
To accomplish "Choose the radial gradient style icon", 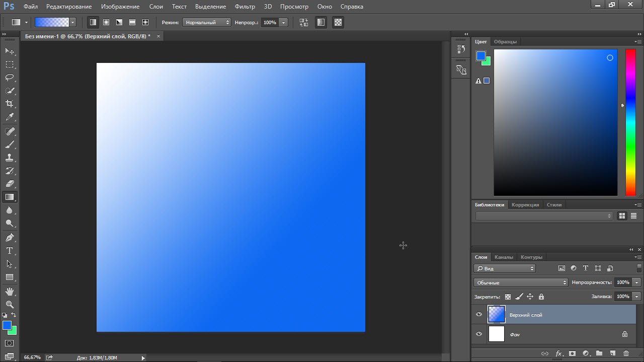I will 106,22.
